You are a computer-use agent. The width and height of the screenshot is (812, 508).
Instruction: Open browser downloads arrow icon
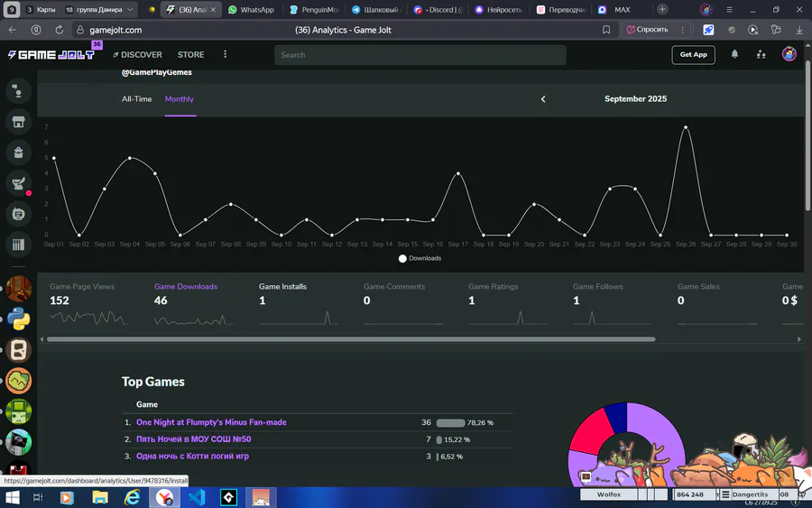(799, 30)
